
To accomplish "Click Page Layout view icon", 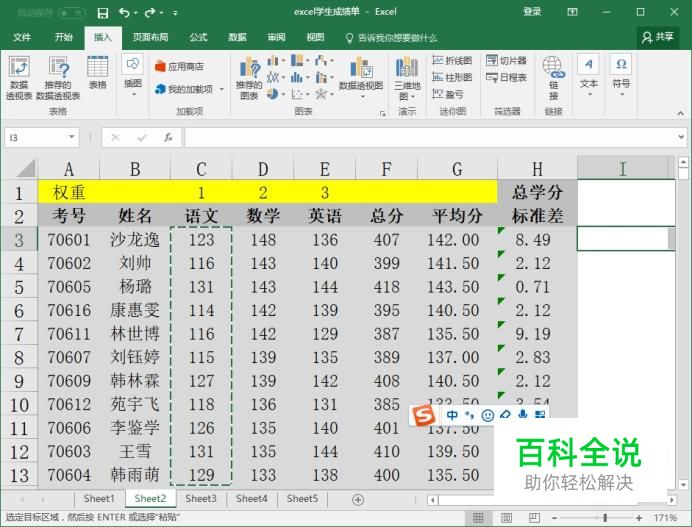I will (506, 518).
